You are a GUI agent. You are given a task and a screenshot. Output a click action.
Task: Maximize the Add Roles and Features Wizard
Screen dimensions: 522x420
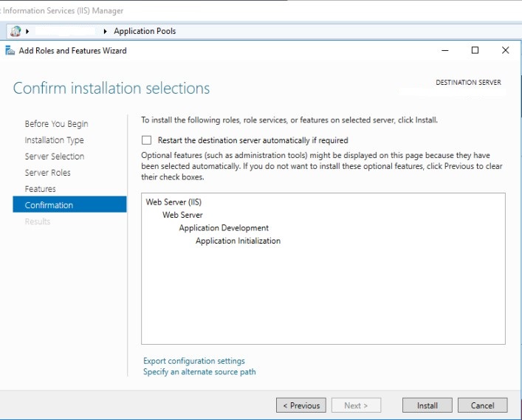click(x=475, y=51)
